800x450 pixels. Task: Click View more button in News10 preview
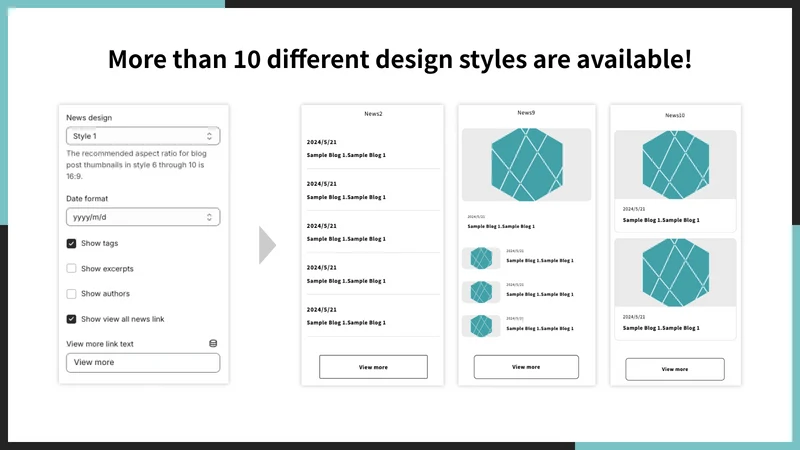(x=675, y=369)
